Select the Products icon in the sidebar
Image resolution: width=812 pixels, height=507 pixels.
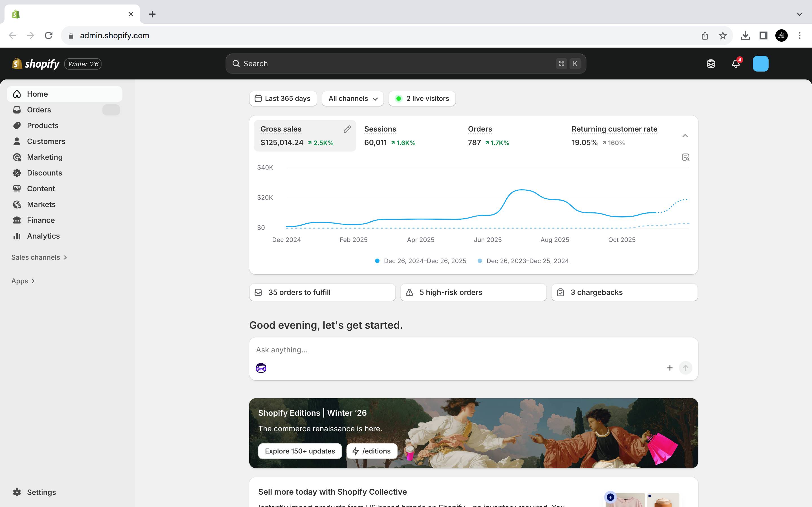[17, 125]
